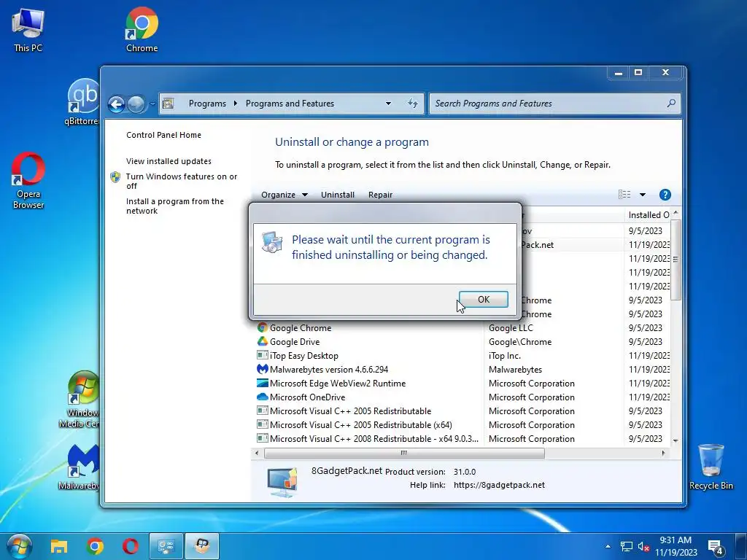
Task: Launch Opera from the taskbar
Action: click(131, 546)
